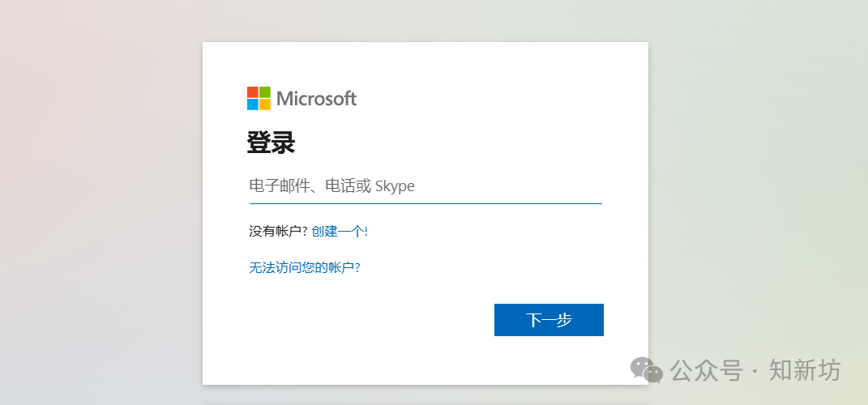Click the 知新坊 watermark text

click(805, 371)
